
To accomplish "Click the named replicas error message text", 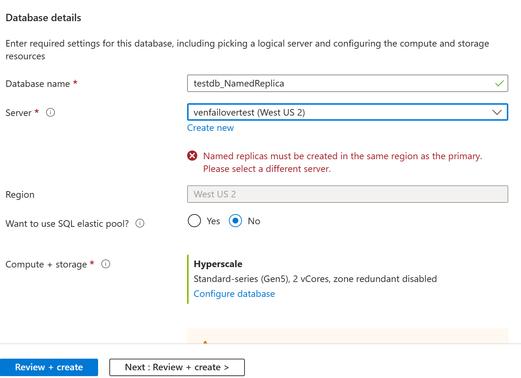I will coord(343,162).
